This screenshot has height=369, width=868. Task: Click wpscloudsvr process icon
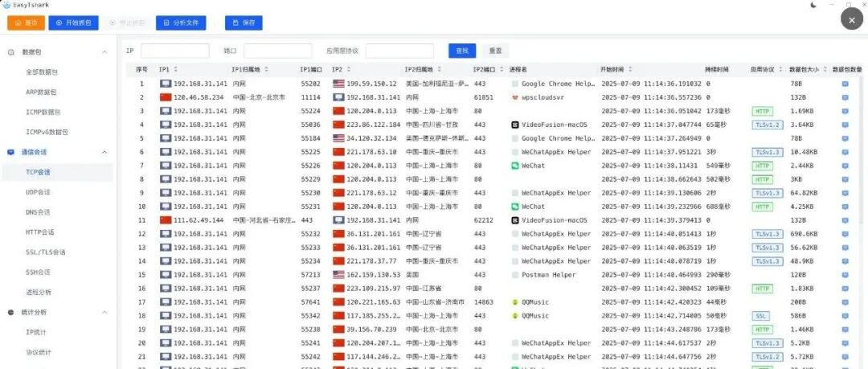pos(515,97)
